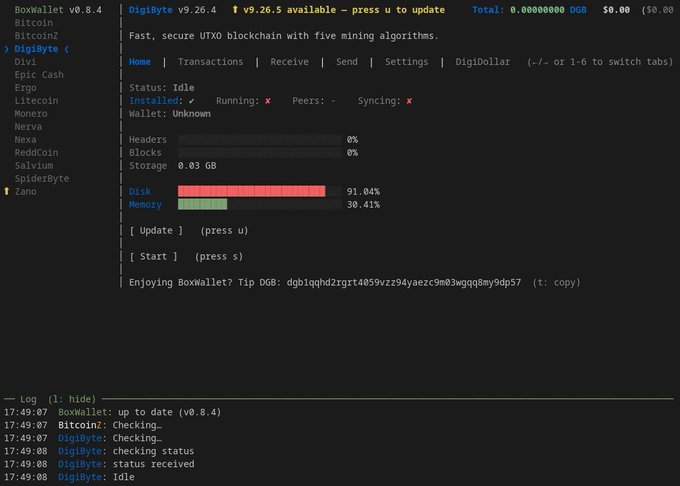Choose Epic Cash from the sidebar
This screenshot has height=486, width=680.
(39, 75)
